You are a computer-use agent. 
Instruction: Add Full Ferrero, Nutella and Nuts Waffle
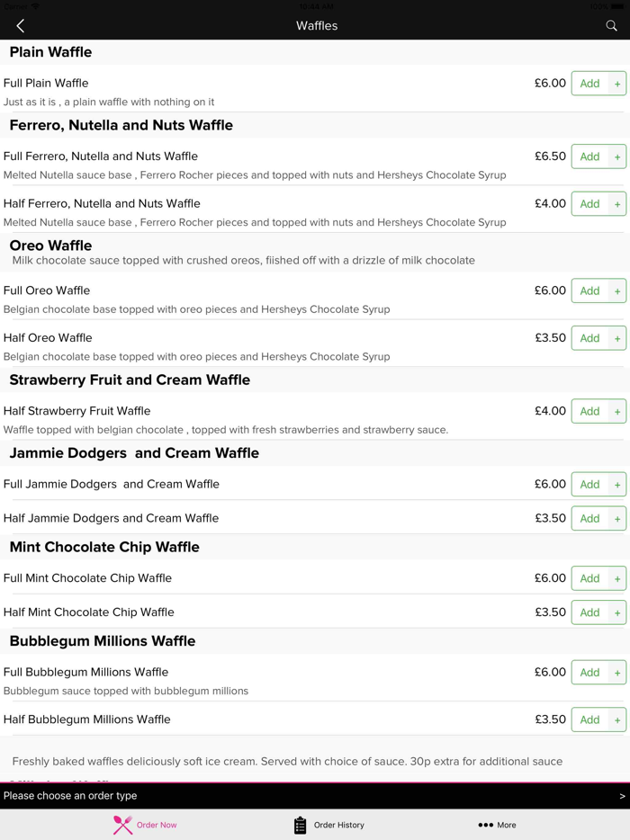pos(598,156)
